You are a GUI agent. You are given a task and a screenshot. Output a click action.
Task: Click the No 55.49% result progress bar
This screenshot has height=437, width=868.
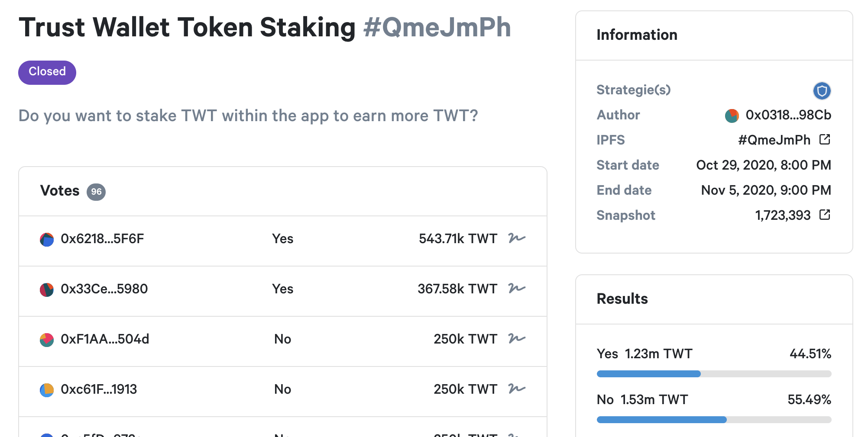(714, 420)
